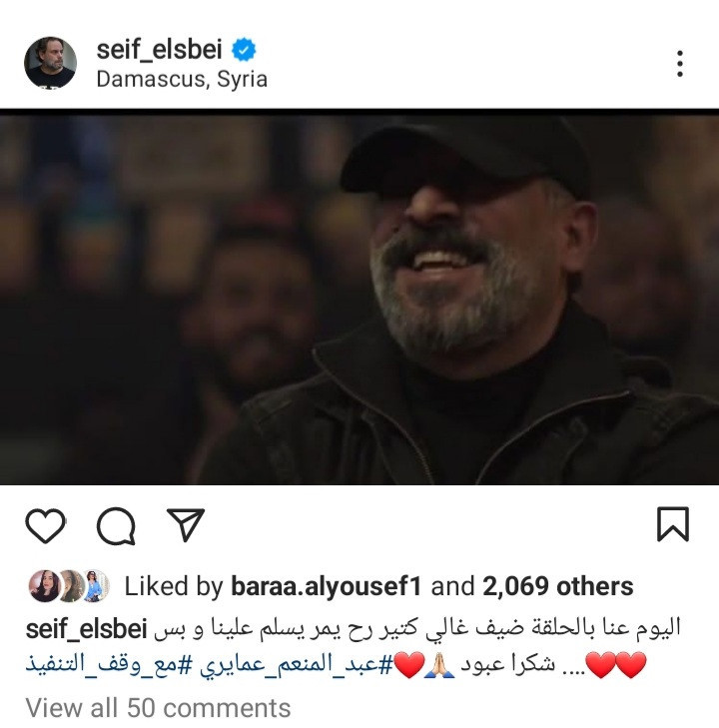The width and height of the screenshot is (719, 728).
Task: Open seif_elsbei username in the caption
Action: pos(86,629)
